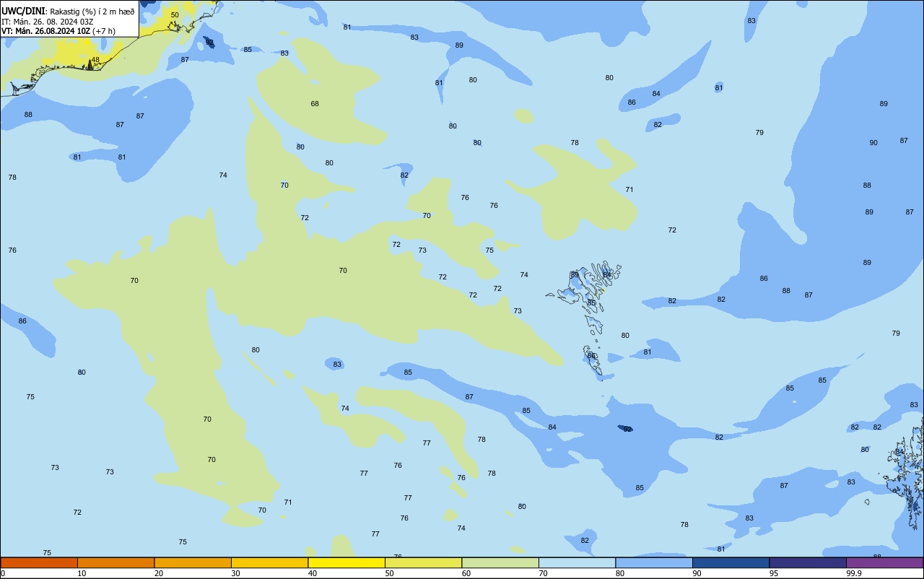Viewport: 924px width, 579px height.
Task: Pick the 50–60 pale yellow legend swatch
Action: 423,562
